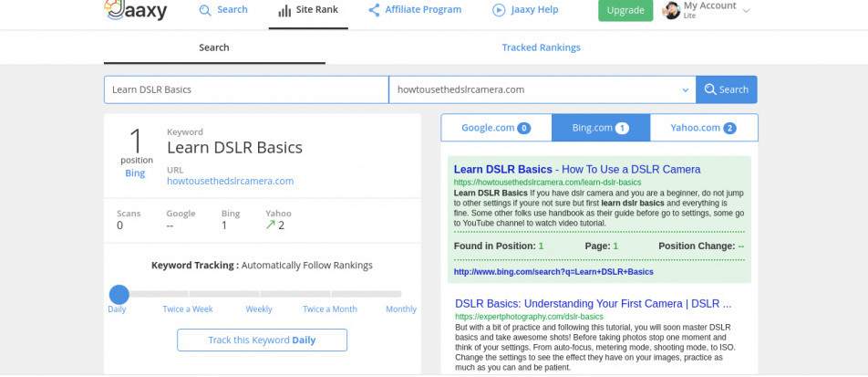Screen dimensions: 868x377
Task: Select the Search sub-tab
Action: [214, 47]
